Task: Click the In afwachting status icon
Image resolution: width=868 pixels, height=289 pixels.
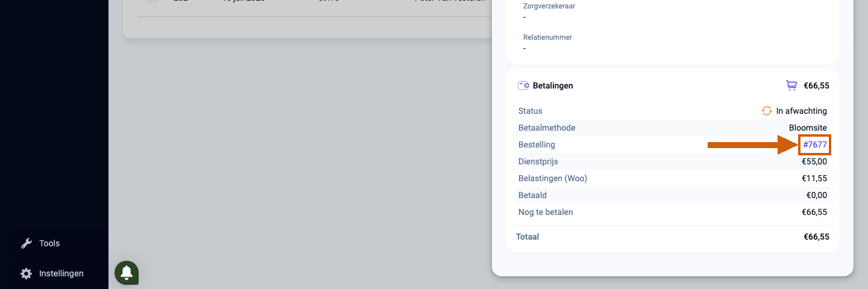Action: 767,111
